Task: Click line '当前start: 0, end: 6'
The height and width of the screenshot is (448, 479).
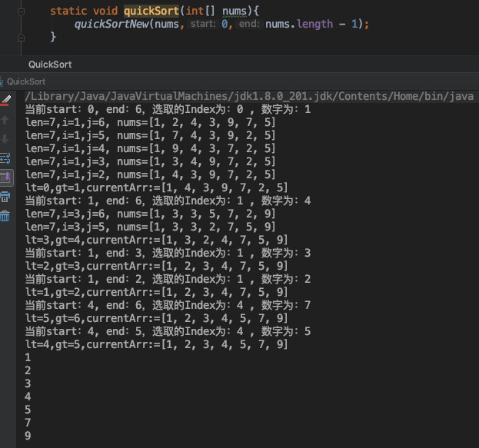Action: click(x=168, y=109)
